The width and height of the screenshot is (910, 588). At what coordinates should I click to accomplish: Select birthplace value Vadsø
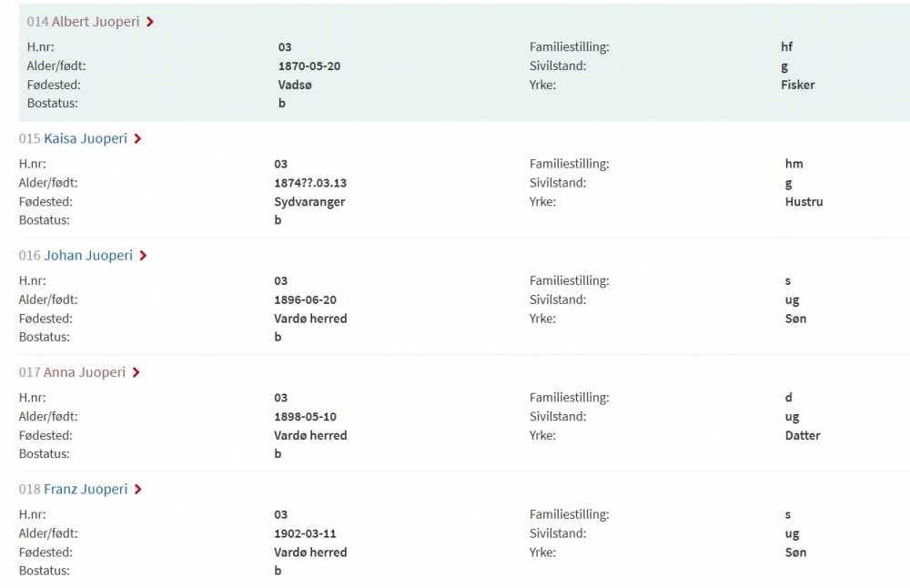[x=295, y=85]
